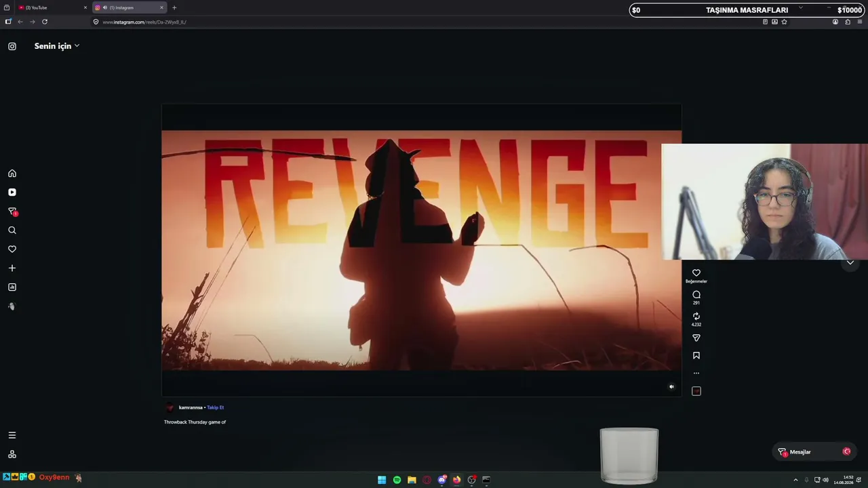Open the reel's comments
868x488 pixels.
click(696, 295)
